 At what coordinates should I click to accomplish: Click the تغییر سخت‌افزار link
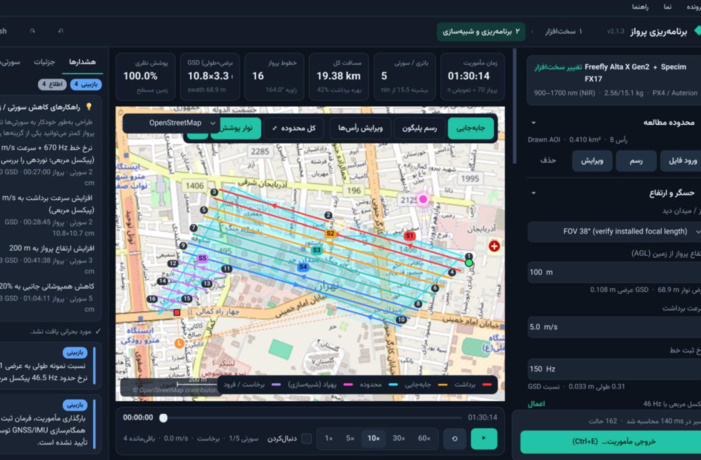558,67
